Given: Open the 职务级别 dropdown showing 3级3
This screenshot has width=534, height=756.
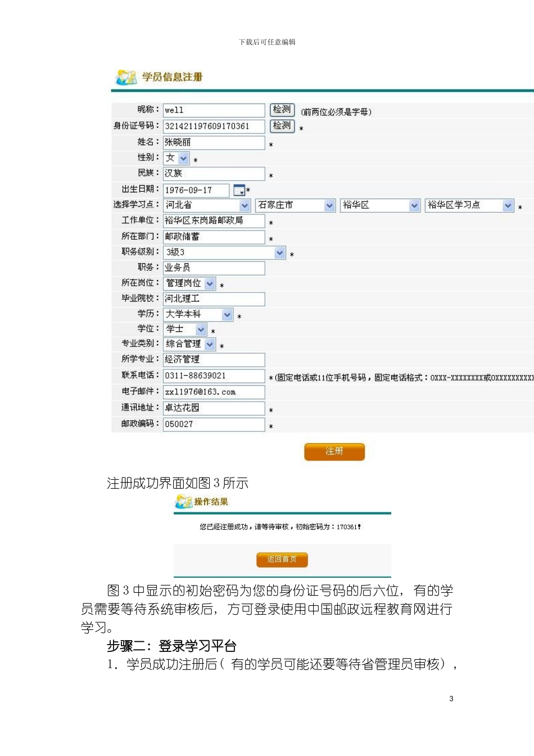Looking at the screenshot, I should click(225, 253).
